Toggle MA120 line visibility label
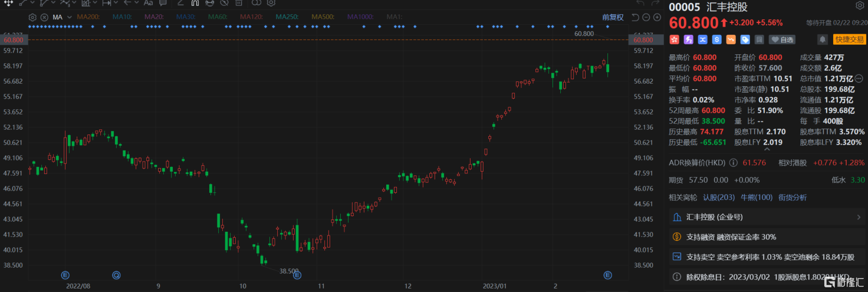Screen dimensions: 868x292 (x=251, y=17)
